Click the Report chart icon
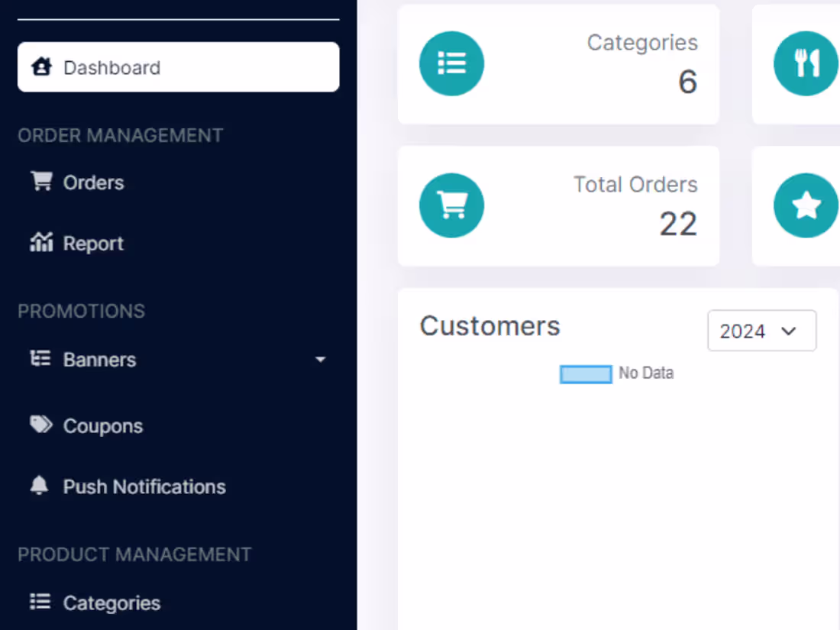 pos(41,242)
